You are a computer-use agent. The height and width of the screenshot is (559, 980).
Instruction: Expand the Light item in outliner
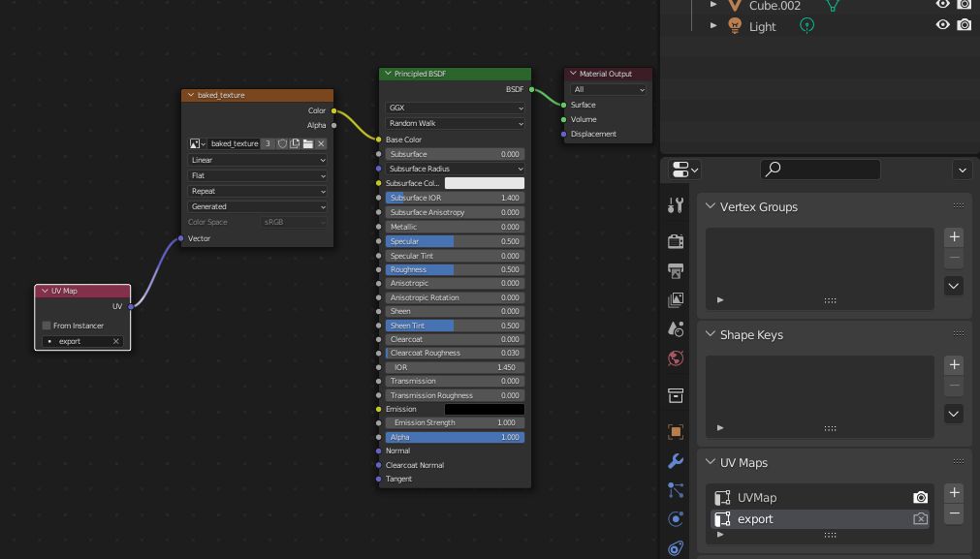tap(713, 25)
